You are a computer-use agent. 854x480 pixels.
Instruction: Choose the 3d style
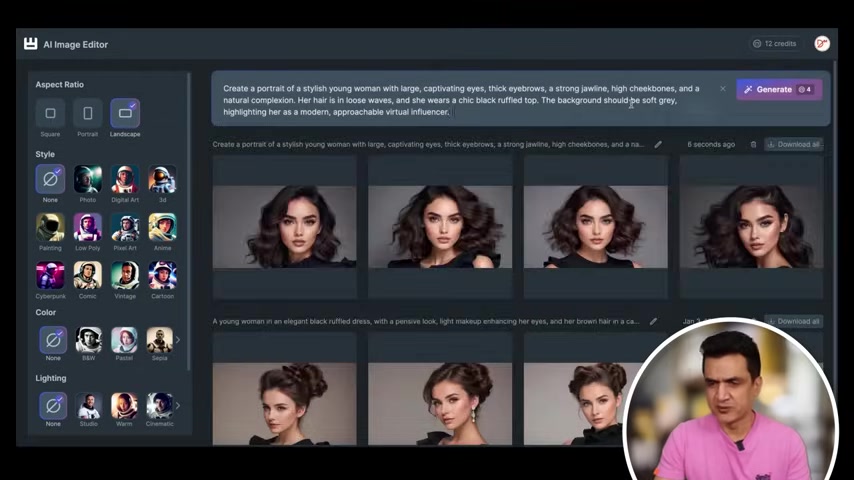pyautogui.click(x=162, y=179)
